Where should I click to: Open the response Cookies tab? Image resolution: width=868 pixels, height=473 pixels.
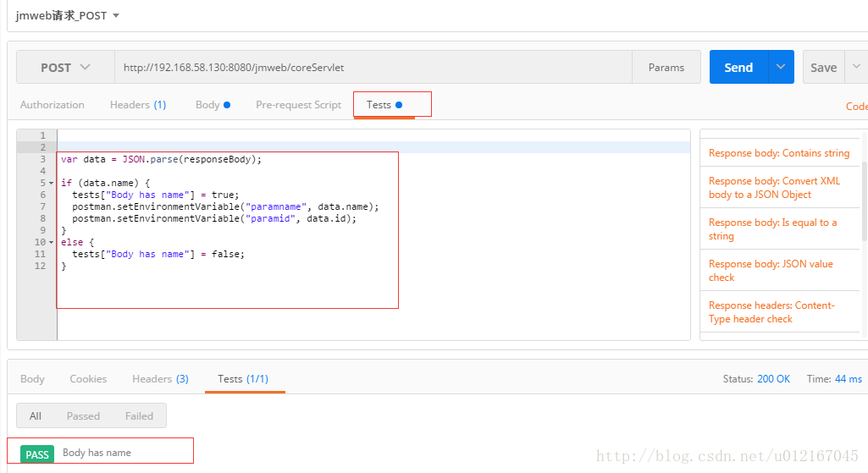(88, 379)
